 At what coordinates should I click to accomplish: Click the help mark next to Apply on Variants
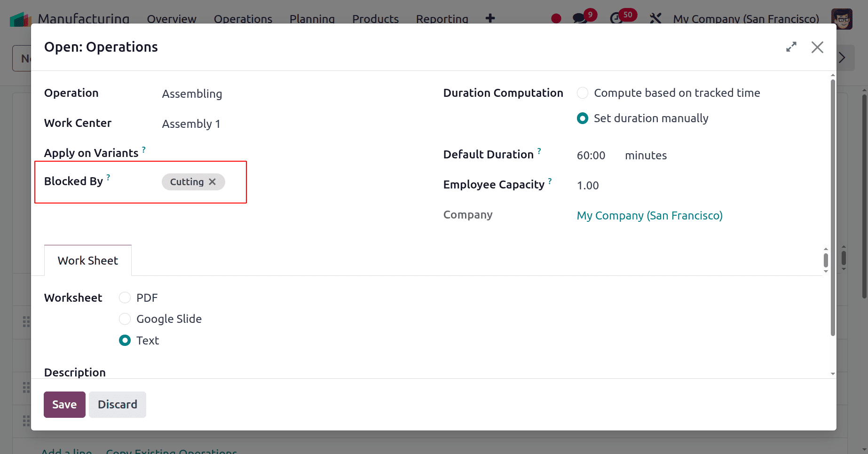144,149
